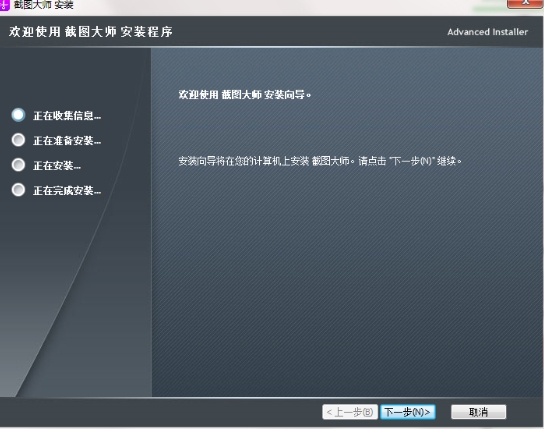Click the 欢迎使用 截图大师 安装程序 header title
The width and height of the screenshot is (544, 432).
tap(91, 32)
